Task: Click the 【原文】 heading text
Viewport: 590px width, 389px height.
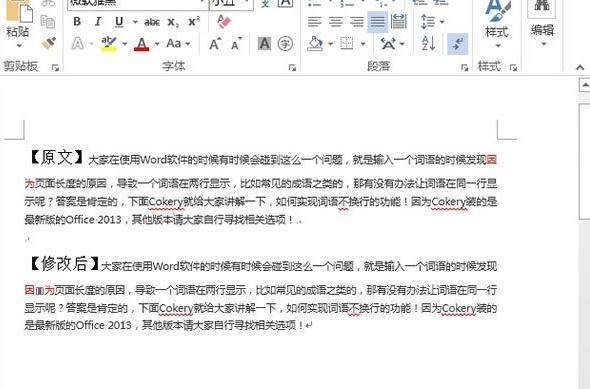Action: [56, 157]
